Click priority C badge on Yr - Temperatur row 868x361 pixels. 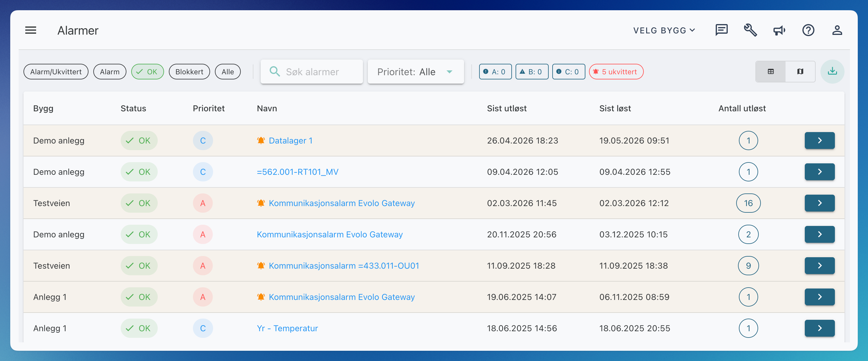[x=203, y=328]
